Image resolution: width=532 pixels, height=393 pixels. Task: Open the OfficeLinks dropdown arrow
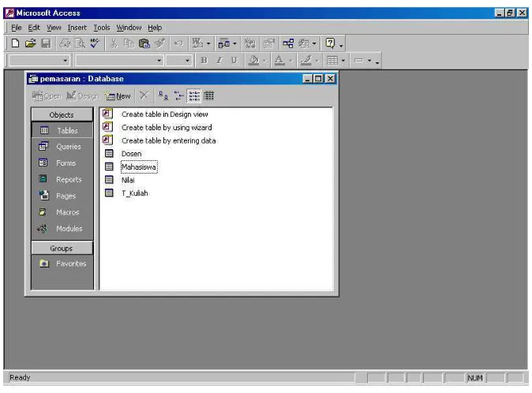[208, 43]
